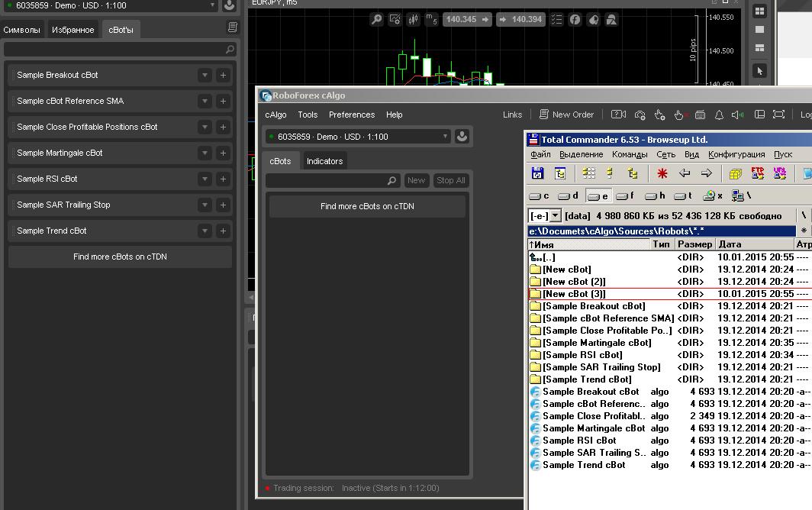Toggle the cAlgo panel layout icon
Viewport: 812px width, 510px height.
point(759,115)
